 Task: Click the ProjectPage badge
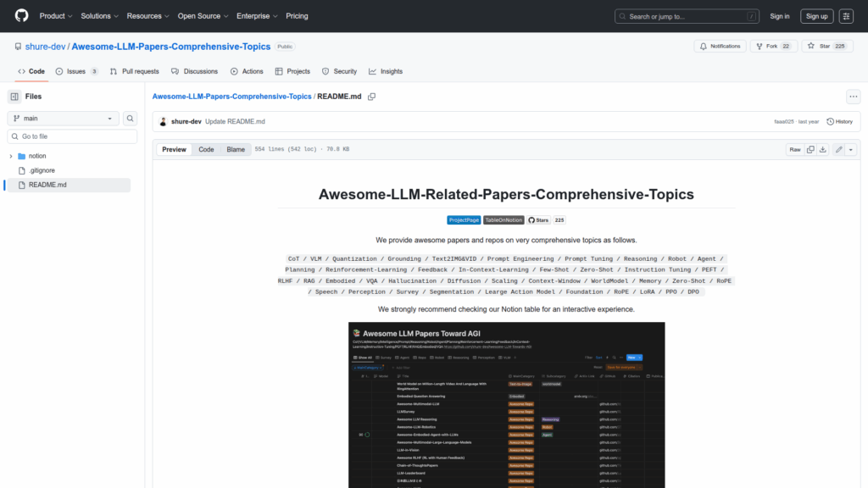click(464, 220)
